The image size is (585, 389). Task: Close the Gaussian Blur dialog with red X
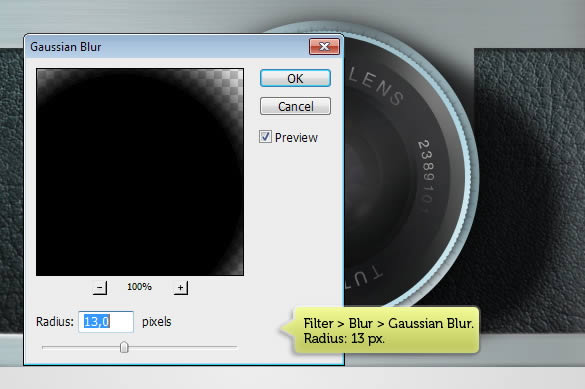(x=324, y=47)
